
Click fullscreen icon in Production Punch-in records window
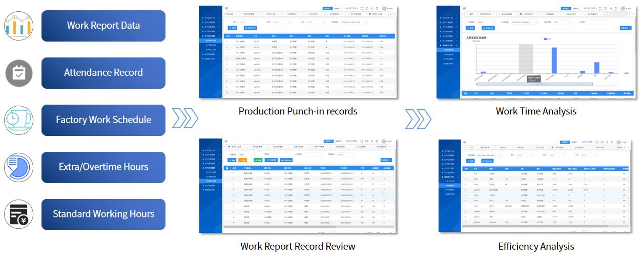pos(361,9)
